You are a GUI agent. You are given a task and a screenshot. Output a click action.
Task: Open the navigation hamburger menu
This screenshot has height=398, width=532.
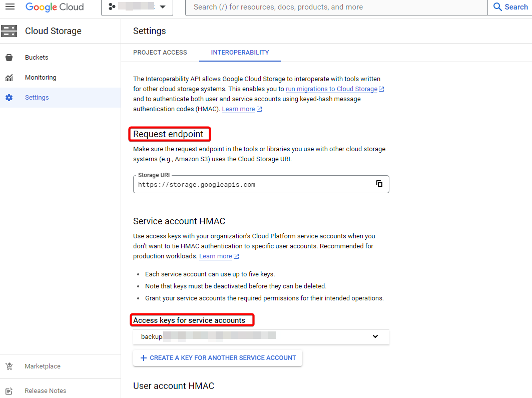(10, 7)
